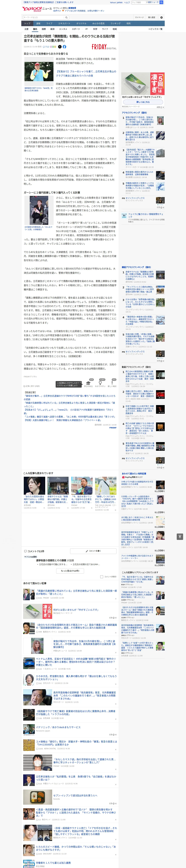The height and width of the screenshot is (868, 186).
Task: Select the 速報 menu item
Action: click(x=38, y=23)
